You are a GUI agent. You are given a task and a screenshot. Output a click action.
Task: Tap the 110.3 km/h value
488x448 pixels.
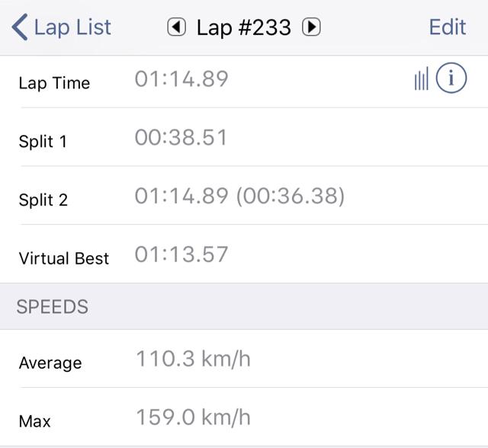[193, 359]
